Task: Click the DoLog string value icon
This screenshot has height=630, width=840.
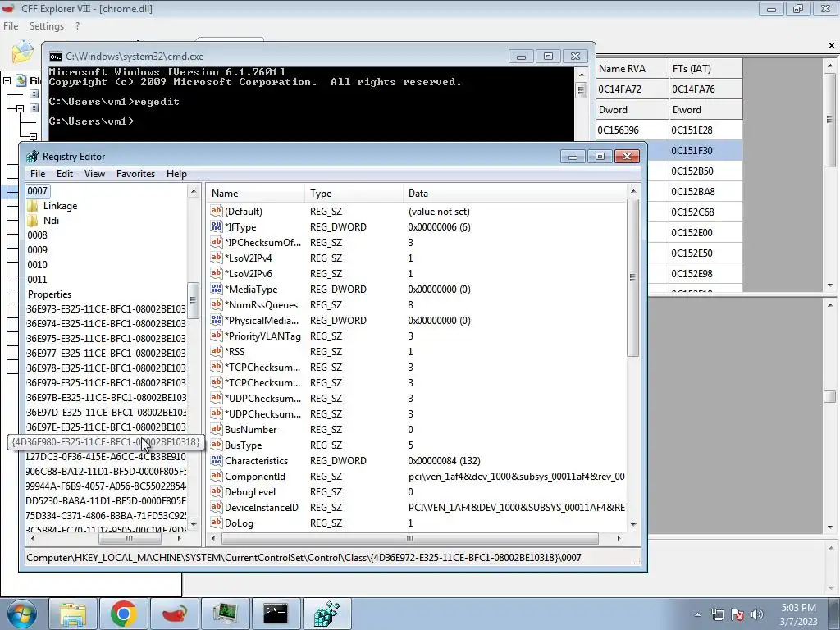Action: (217, 523)
